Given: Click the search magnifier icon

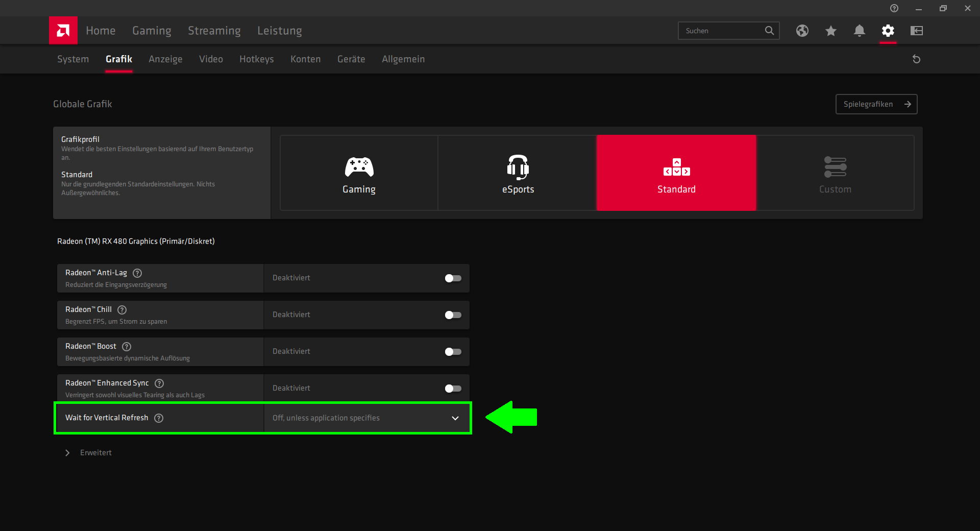Looking at the screenshot, I should [x=769, y=31].
